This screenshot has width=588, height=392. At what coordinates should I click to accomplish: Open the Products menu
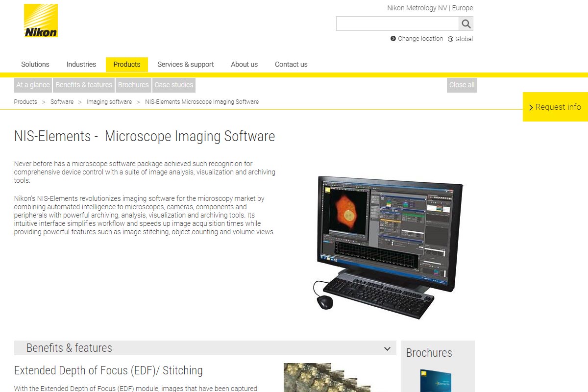click(127, 64)
